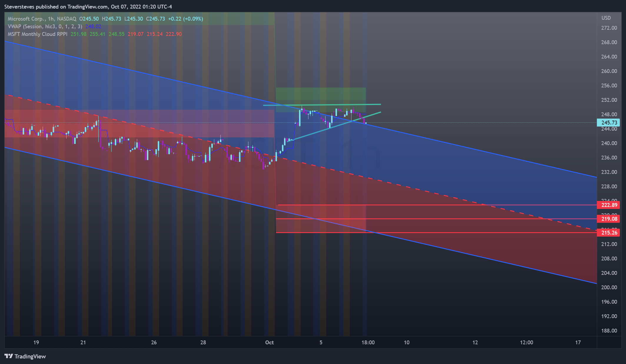Click the 17 date label on time axis

(578, 342)
